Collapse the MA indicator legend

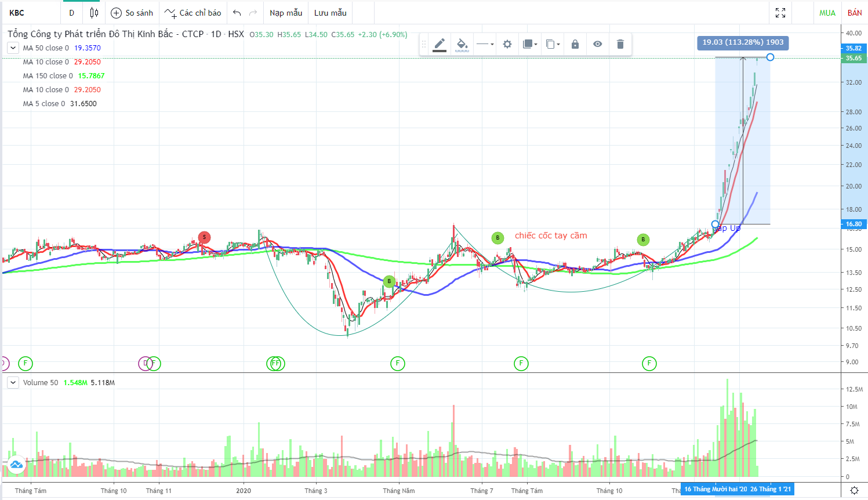pos(13,48)
